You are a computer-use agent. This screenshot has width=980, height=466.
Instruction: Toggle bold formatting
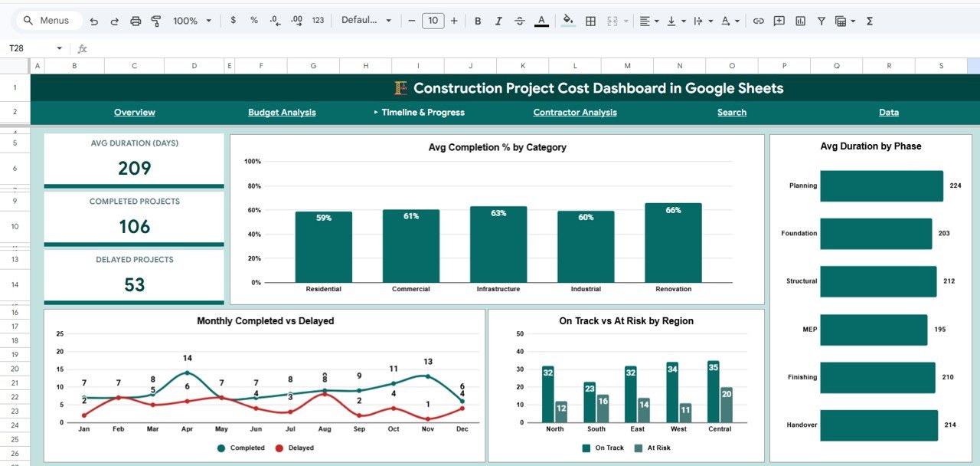[478, 21]
